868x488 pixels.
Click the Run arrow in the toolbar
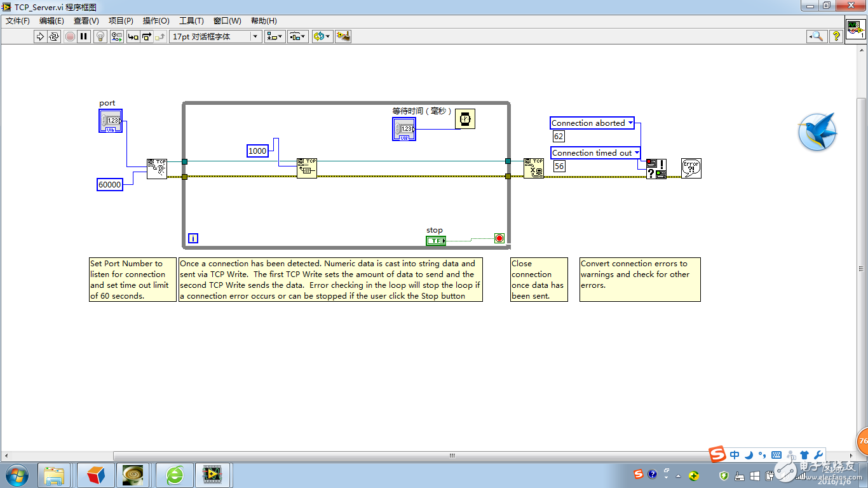(41, 36)
